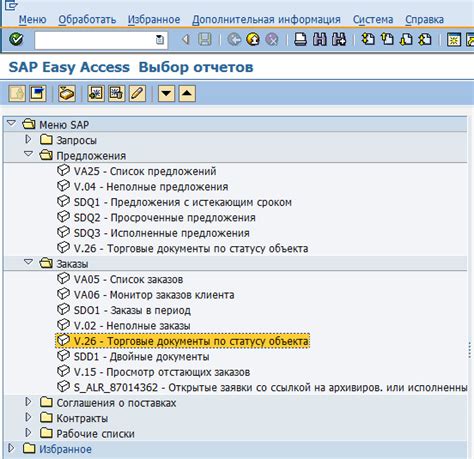
Task: Click the Запросы folder label
Action: (76, 140)
